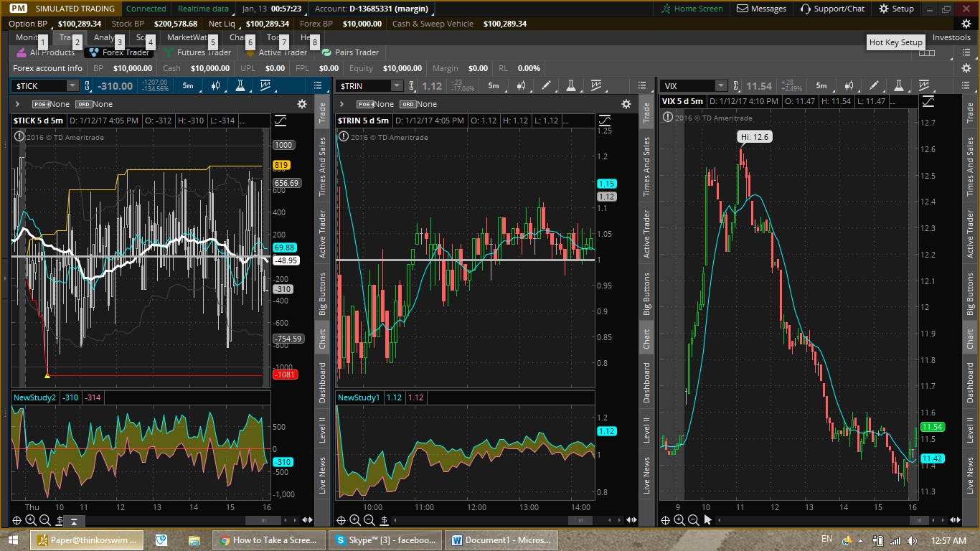Click the symbol link icon beside VIX
The height and width of the screenshot is (551, 980).
tap(735, 86)
